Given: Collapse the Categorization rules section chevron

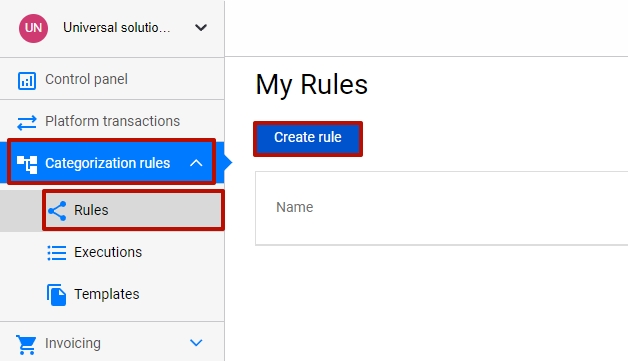Looking at the screenshot, I should coord(196,163).
